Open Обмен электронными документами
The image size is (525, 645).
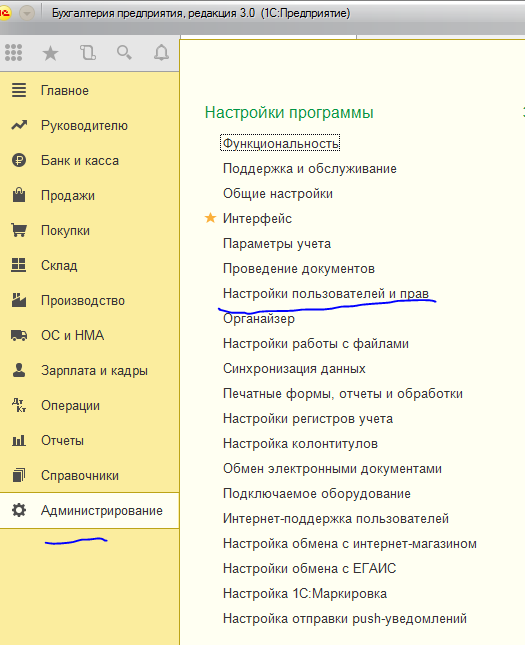tap(332, 469)
